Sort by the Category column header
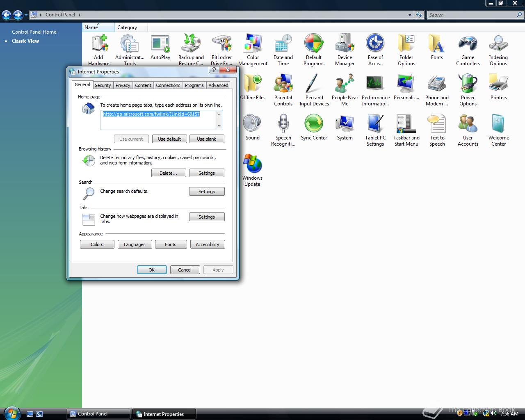 [131, 27]
